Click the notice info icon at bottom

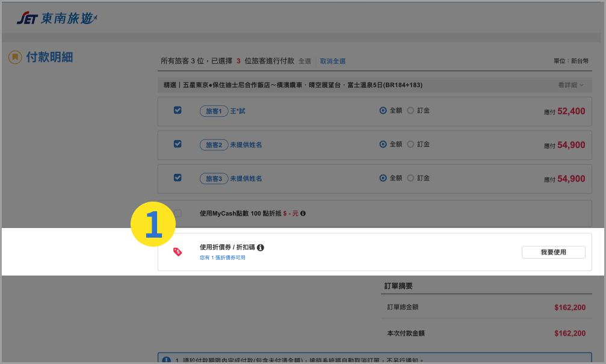(x=166, y=360)
